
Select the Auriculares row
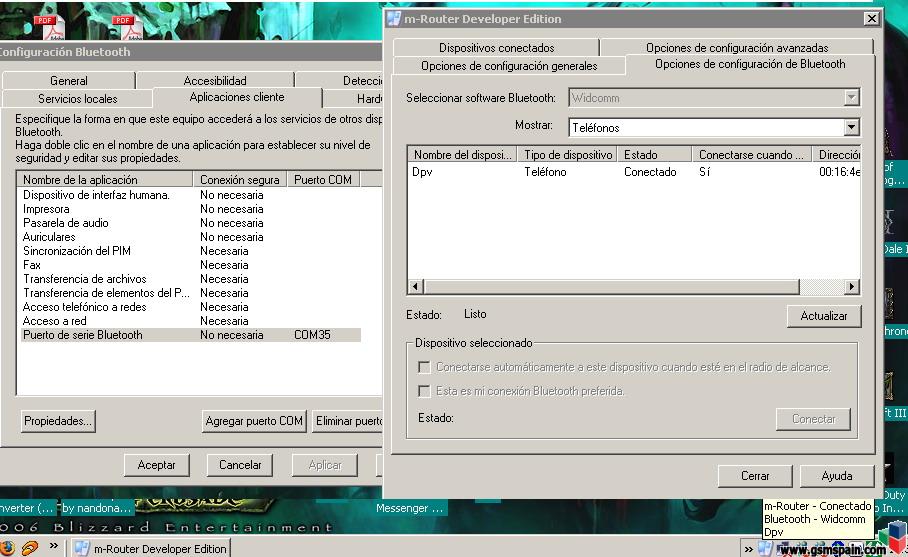191,237
